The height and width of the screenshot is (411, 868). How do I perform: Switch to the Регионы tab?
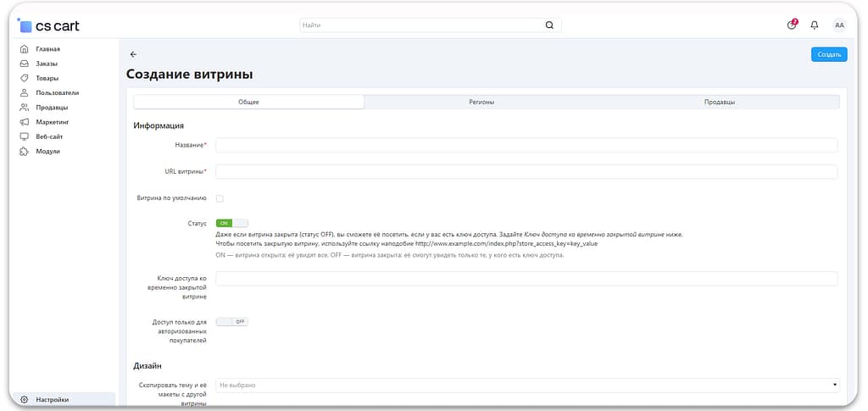481,102
